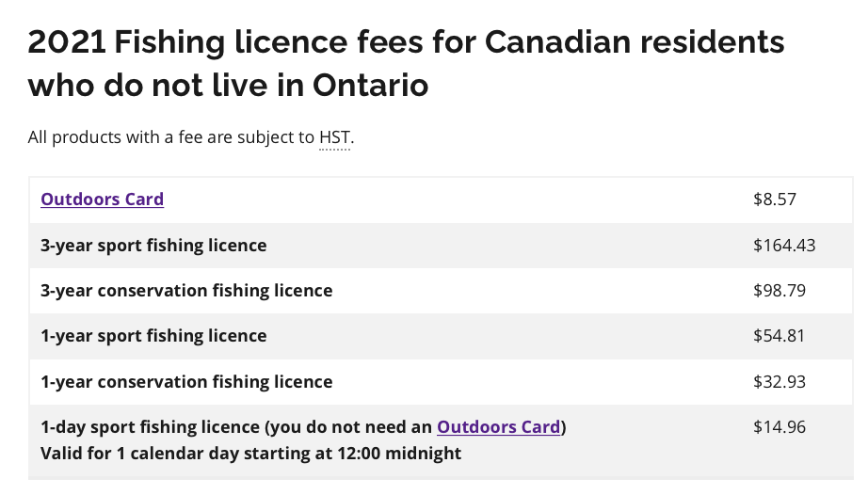Click the 1-day sport fishing licence text
The width and height of the screenshot is (868, 495).
coord(151,427)
